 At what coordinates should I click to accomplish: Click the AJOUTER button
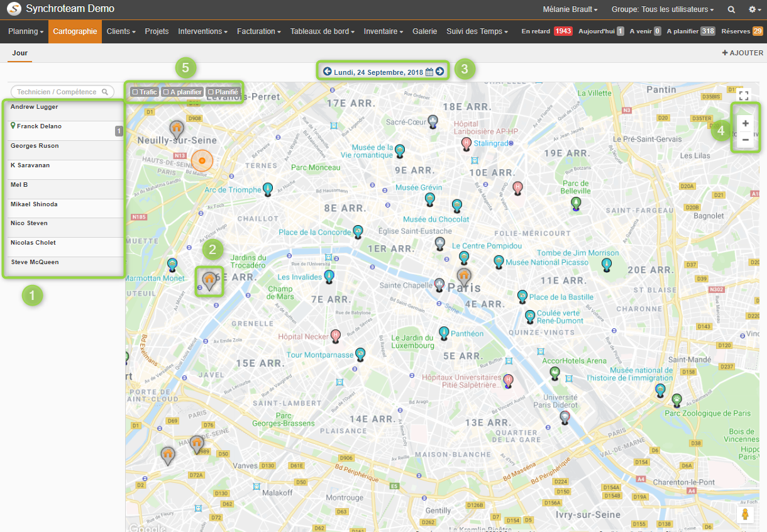[x=742, y=53]
